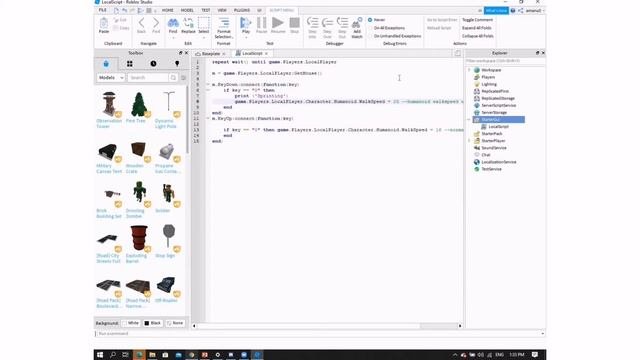This screenshot has width=640, height=360.
Task: Switch to the PLUGINS ribbon tab
Action: pos(242,10)
